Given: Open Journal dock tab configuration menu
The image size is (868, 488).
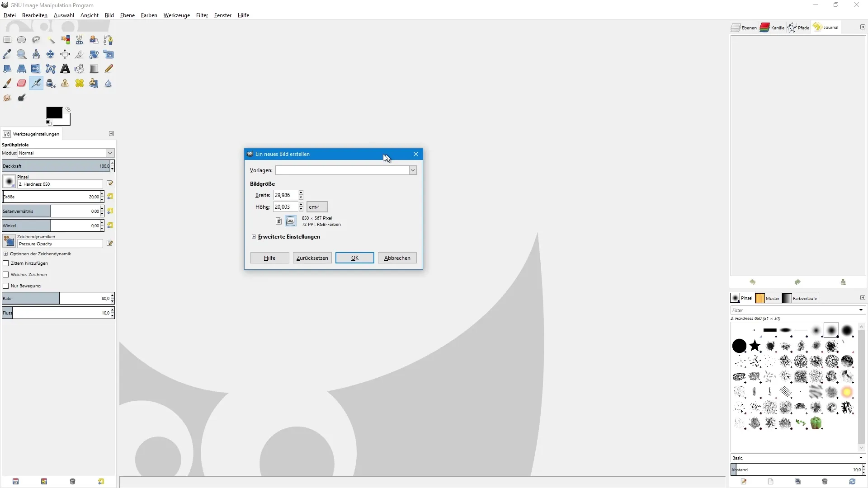Looking at the screenshot, I should (863, 27).
